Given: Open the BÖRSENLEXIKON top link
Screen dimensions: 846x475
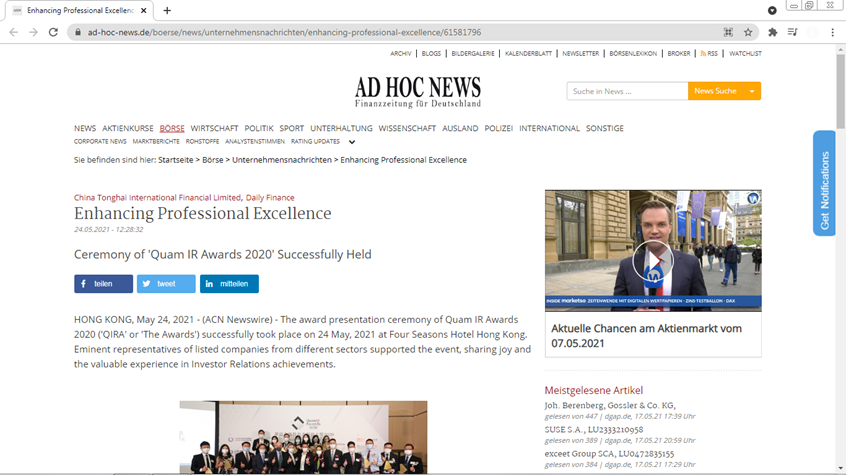Looking at the screenshot, I should pyautogui.click(x=633, y=53).
